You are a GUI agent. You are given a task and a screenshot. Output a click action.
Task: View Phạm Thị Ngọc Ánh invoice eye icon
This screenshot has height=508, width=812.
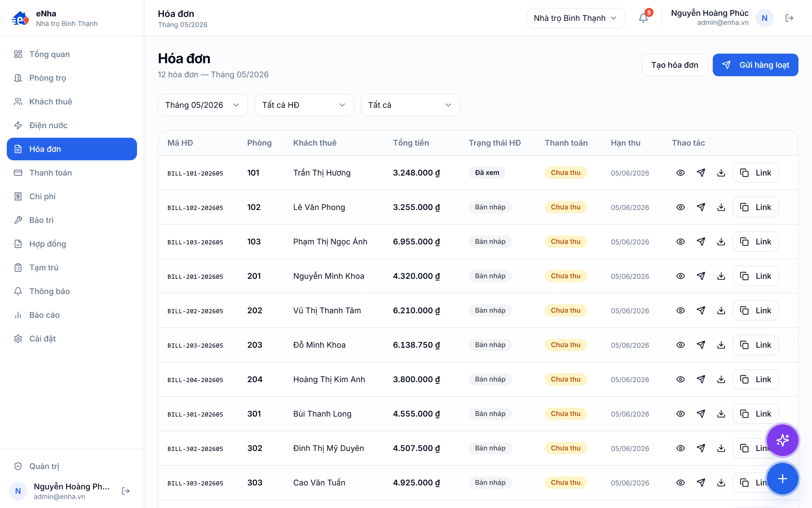coord(680,242)
